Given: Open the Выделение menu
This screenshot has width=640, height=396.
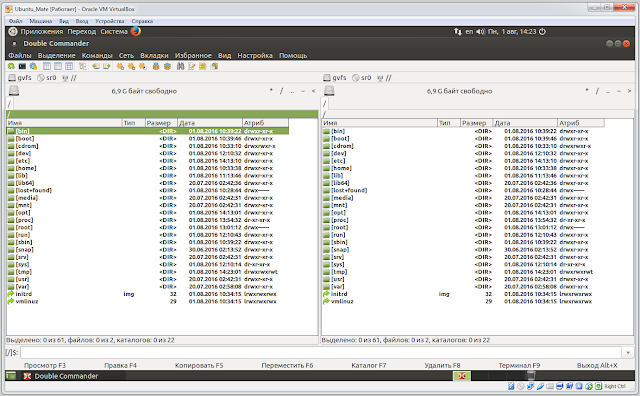Looking at the screenshot, I should tap(57, 55).
